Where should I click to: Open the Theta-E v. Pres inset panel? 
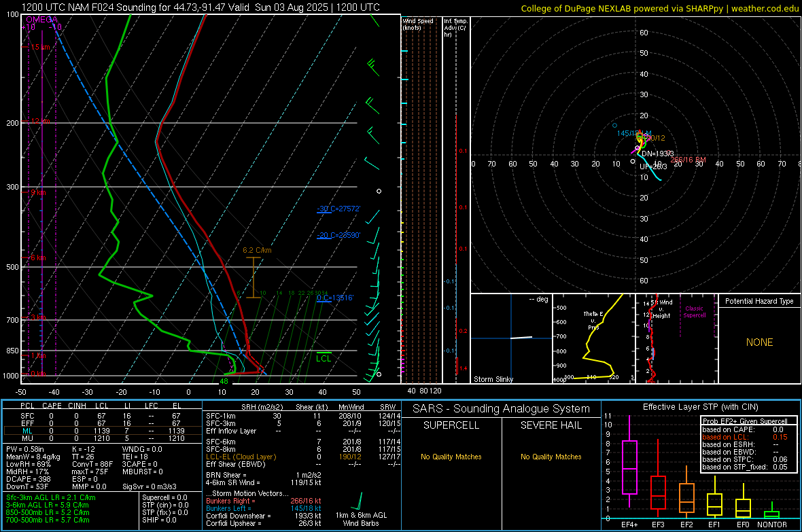[593, 338]
